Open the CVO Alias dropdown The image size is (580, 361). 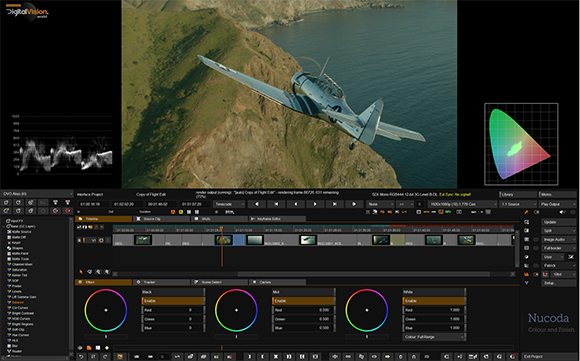point(37,193)
